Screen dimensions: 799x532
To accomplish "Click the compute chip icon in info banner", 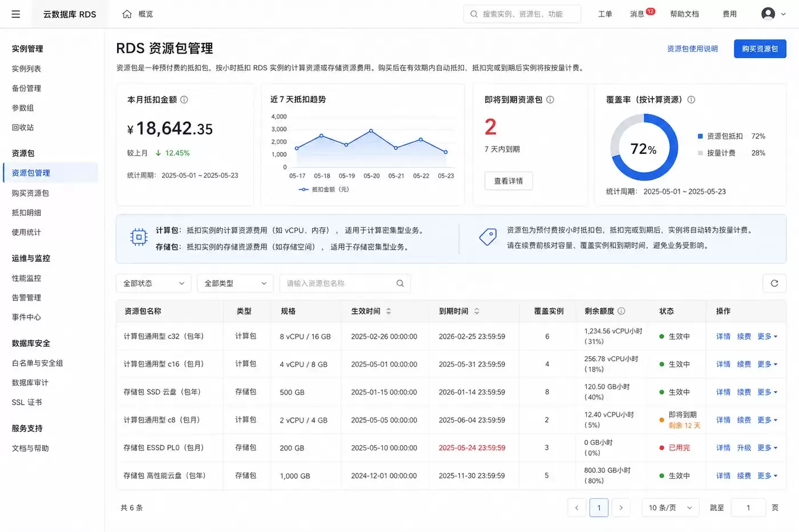I will pos(139,237).
